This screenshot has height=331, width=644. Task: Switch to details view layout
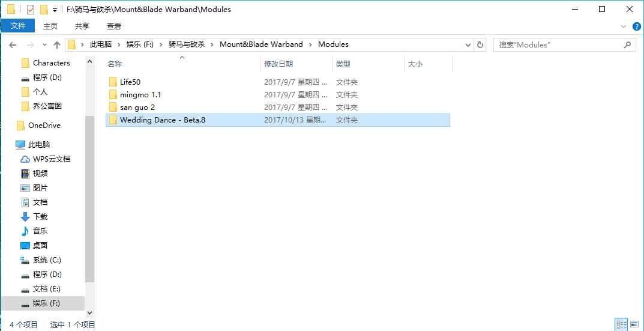[622, 324]
